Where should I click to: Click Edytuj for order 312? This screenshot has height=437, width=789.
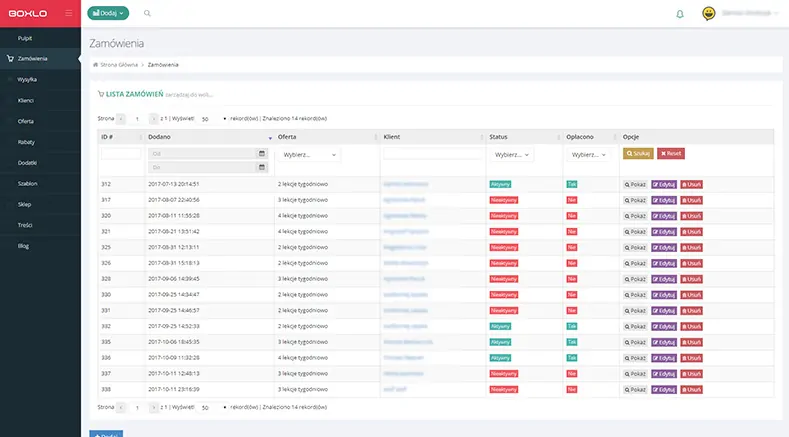coord(663,185)
